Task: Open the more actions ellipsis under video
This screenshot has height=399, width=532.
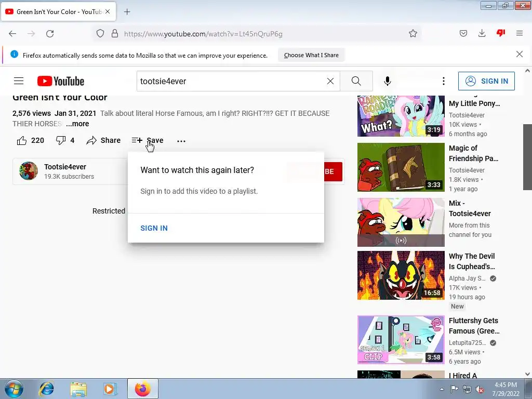Action: [x=181, y=141]
